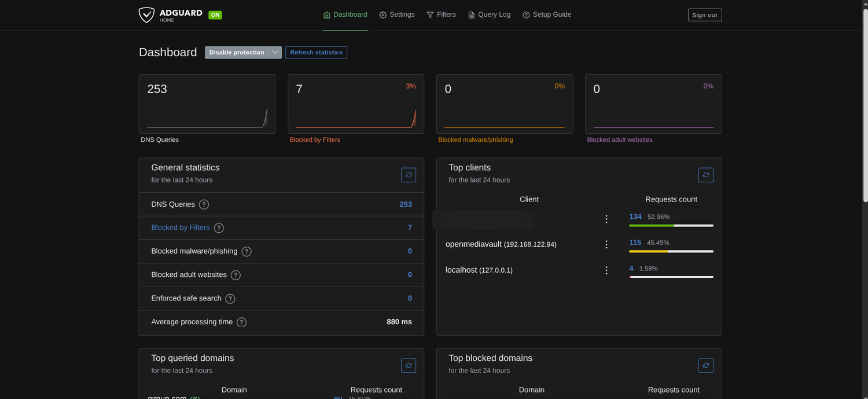Click help icon beside Average processing time
The width and height of the screenshot is (868, 399).
[241, 322]
